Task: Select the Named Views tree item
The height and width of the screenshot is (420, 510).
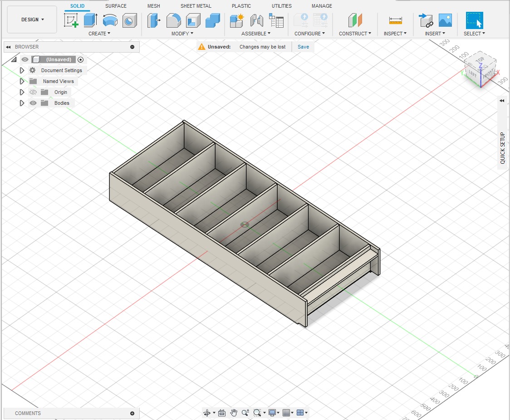Action: (x=58, y=81)
